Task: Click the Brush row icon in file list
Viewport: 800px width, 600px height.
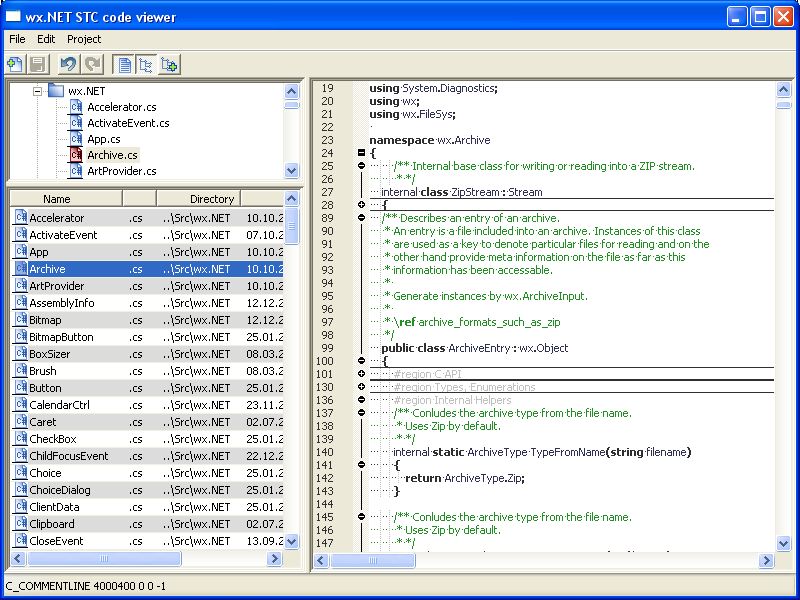Action: 21,370
